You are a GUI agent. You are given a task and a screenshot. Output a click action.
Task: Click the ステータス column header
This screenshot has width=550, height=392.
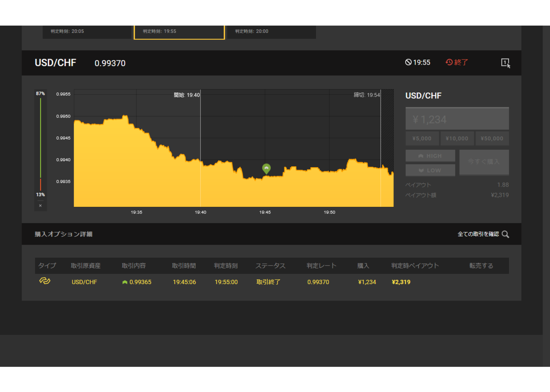click(270, 266)
